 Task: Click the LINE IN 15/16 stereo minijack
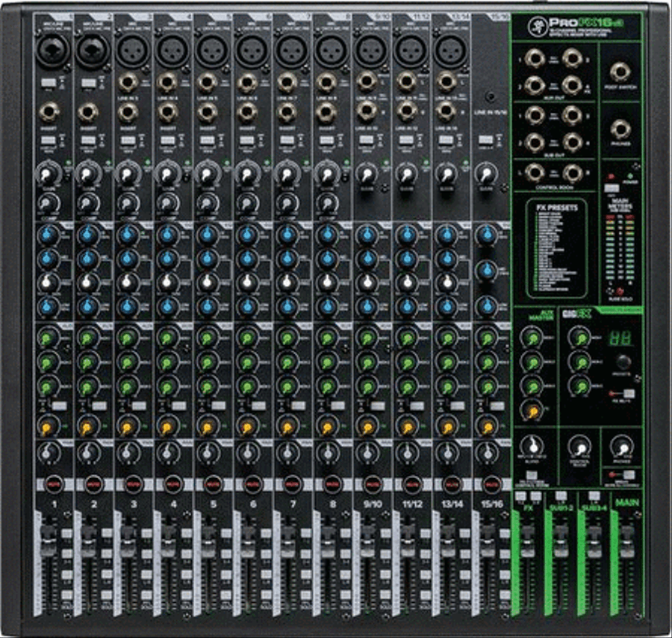tap(491, 97)
